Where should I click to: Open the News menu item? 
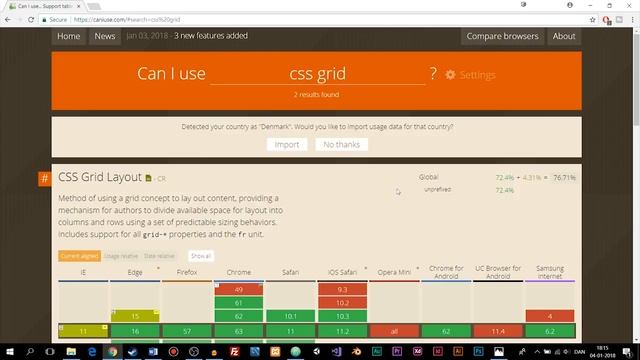[x=105, y=36]
